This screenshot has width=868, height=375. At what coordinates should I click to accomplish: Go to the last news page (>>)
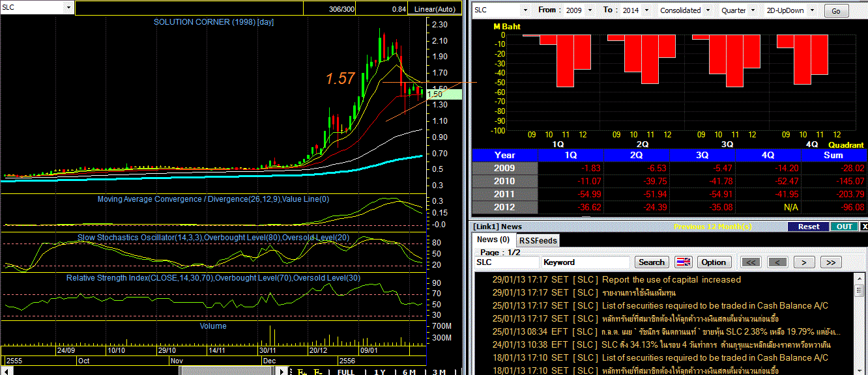coord(830,262)
